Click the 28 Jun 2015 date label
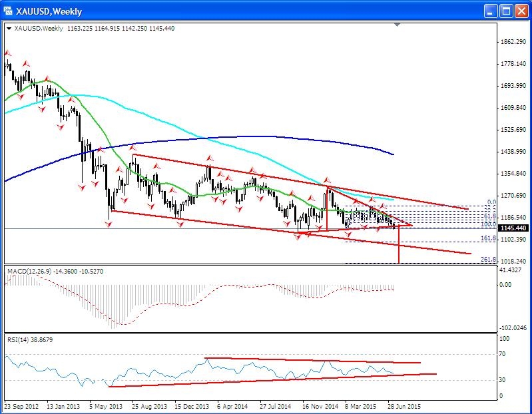This screenshot has height=414, width=532. coord(405,404)
